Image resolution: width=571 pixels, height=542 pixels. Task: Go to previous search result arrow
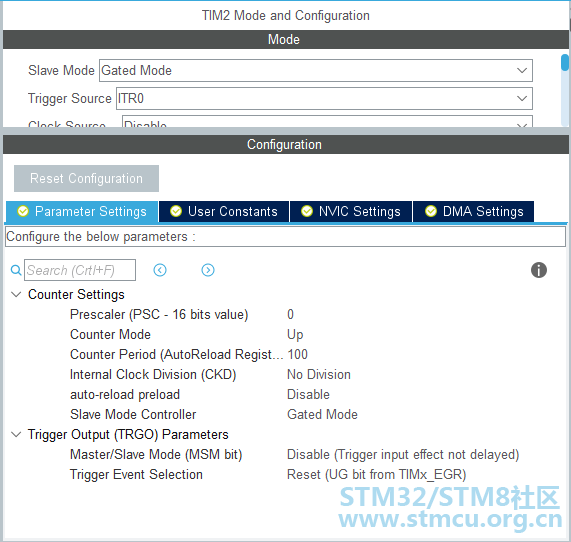pos(160,270)
